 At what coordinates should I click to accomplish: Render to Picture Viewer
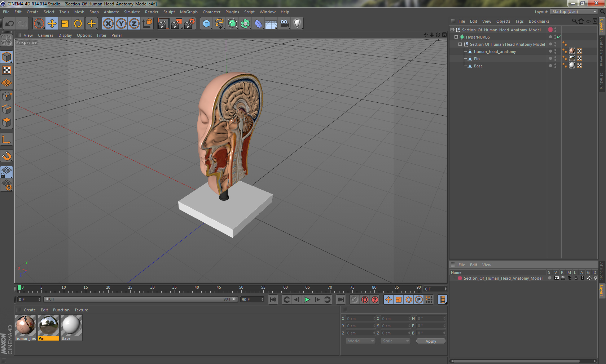[176, 24]
